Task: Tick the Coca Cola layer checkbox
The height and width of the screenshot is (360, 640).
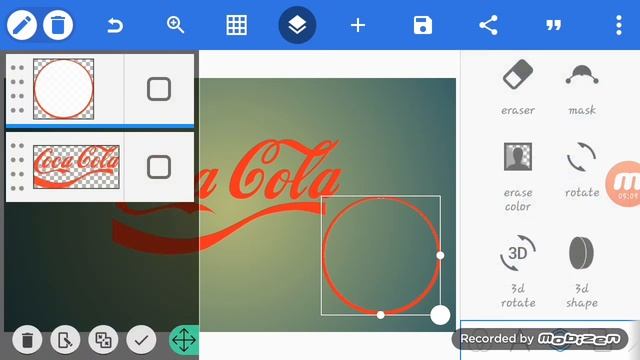Action: point(159,167)
